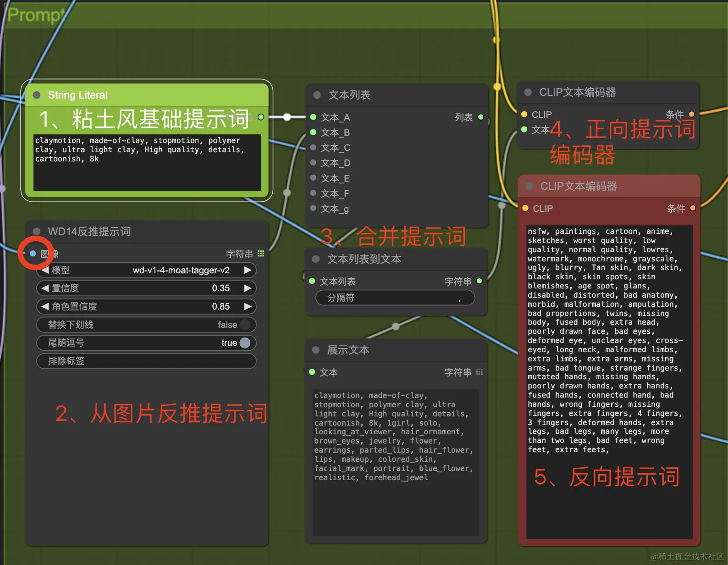Click the Prompt group title

coord(37,15)
